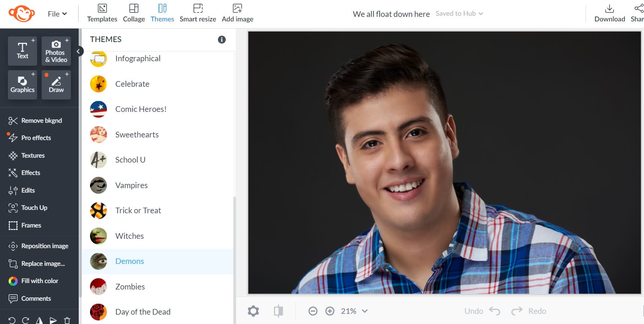
Task: Select the Infographical theme
Action: click(x=158, y=59)
